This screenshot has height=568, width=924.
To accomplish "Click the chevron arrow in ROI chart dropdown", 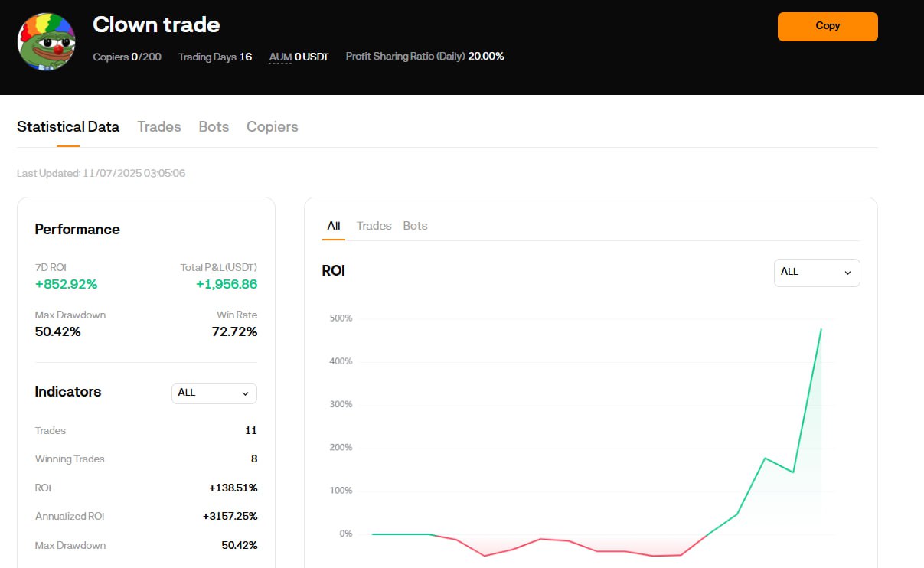I will [x=847, y=273].
